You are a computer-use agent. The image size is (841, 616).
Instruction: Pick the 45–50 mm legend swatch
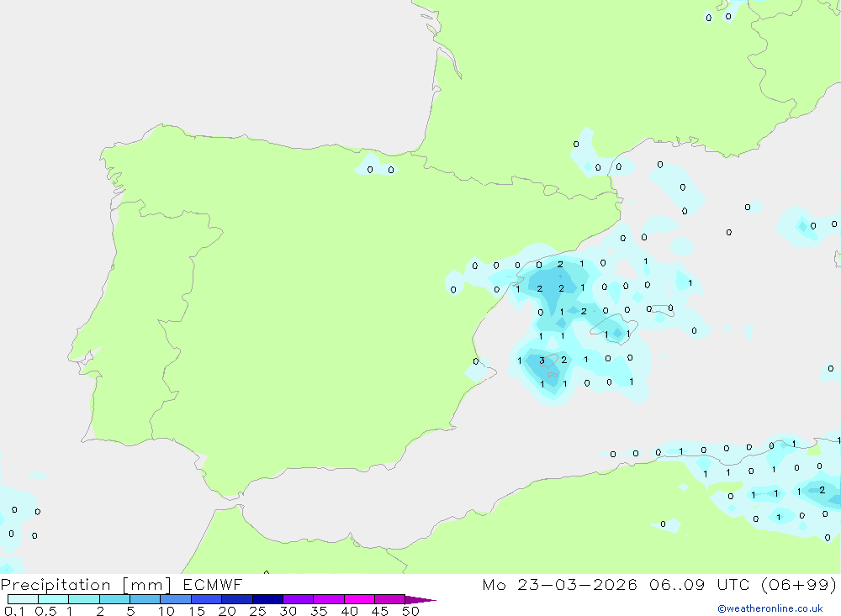[x=390, y=599]
